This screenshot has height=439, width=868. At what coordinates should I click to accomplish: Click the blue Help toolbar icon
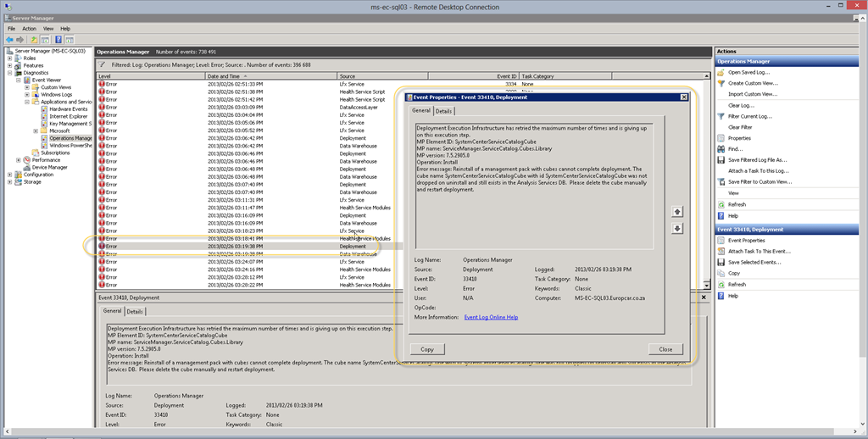coord(58,39)
